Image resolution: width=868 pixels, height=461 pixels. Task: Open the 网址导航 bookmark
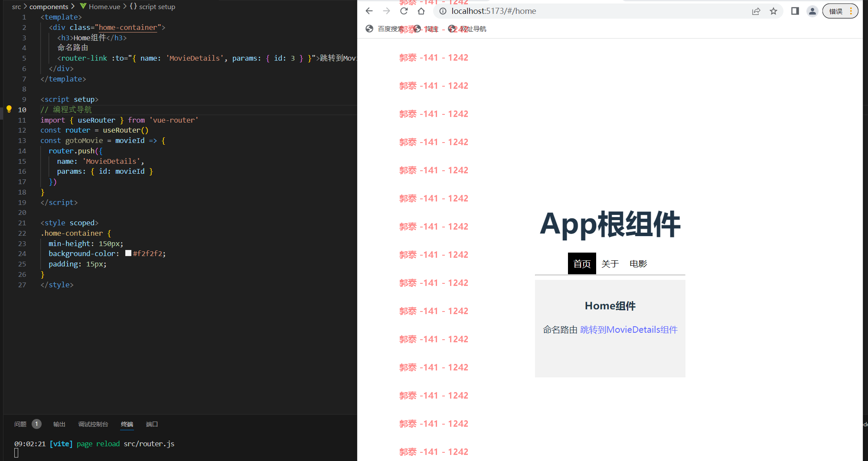click(x=467, y=29)
